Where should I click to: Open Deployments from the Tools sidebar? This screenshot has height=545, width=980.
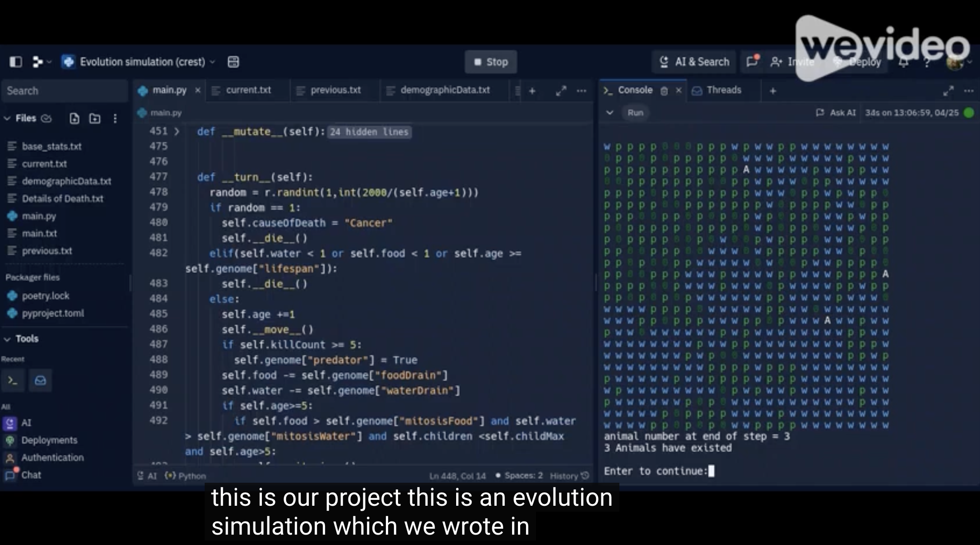(x=50, y=440)
